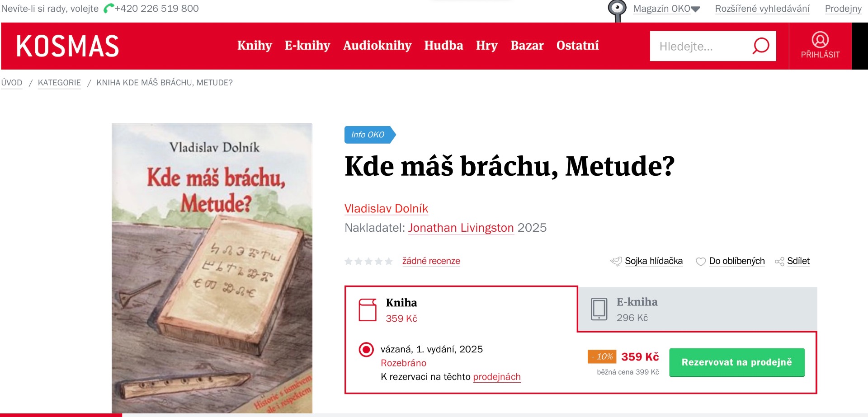Open the Vladislav Dolník author link

point(386,209)
